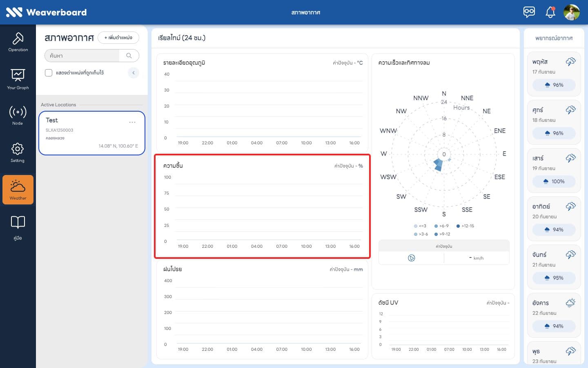Select Thursday 17 September forecast card
The height and width of the screenshot is (368, 588).
tap(554, 74)
